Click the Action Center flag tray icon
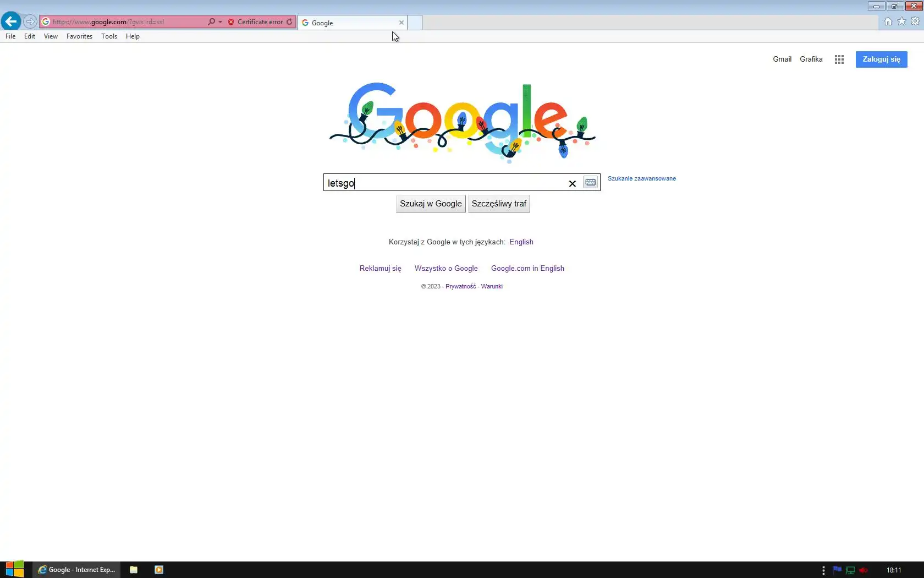The height and width of the screenshot is (578, 924). 837,570
